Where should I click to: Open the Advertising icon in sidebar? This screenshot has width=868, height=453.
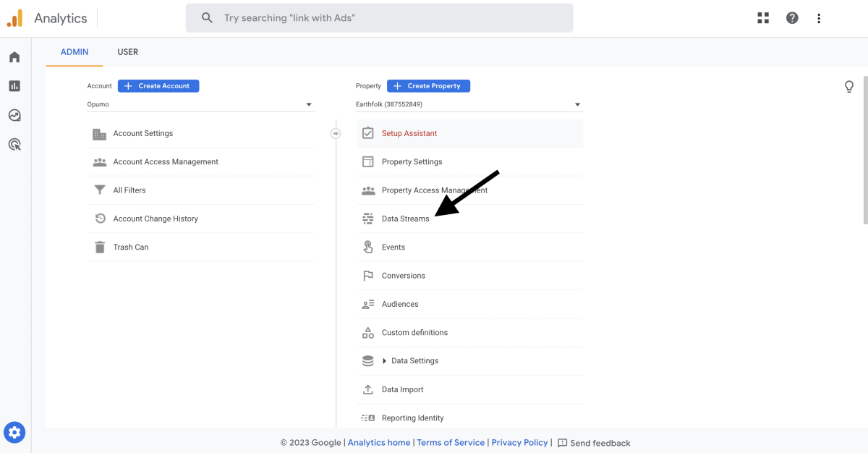(x=14, y=144)
